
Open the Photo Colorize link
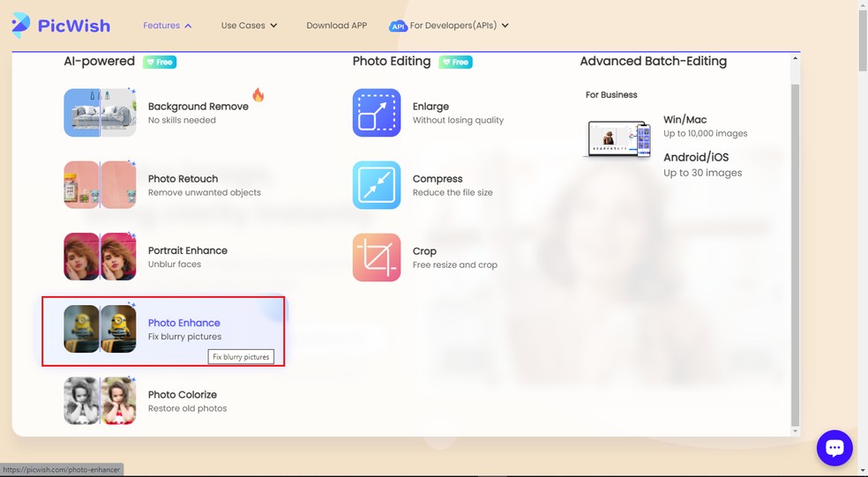pyautogui.click(x=182, y=394)
